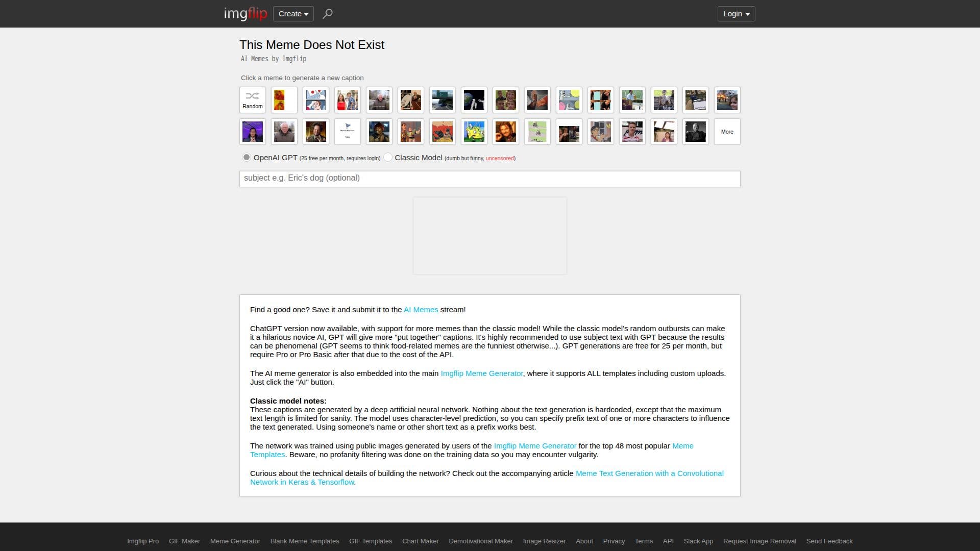The height and width of the screenshot is (551, 980).
Task: Choose the Distracted Boyfriend meme template
Action: (348, 100)
